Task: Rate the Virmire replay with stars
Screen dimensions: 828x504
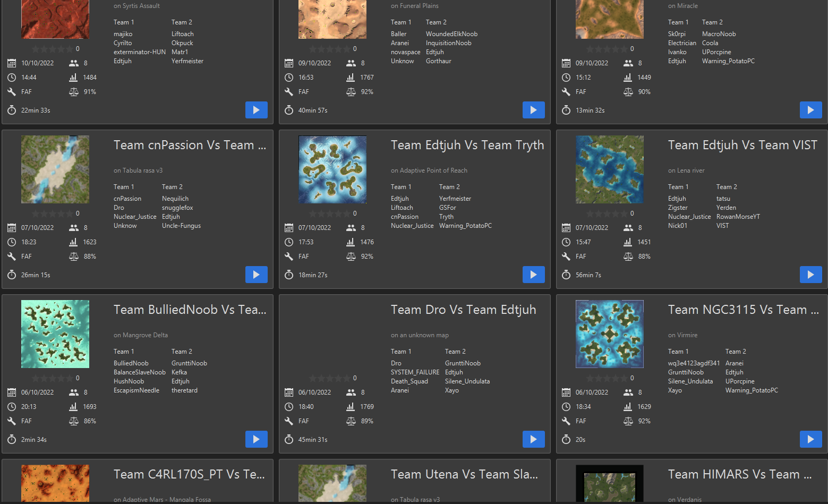Action: coord(607,378)
